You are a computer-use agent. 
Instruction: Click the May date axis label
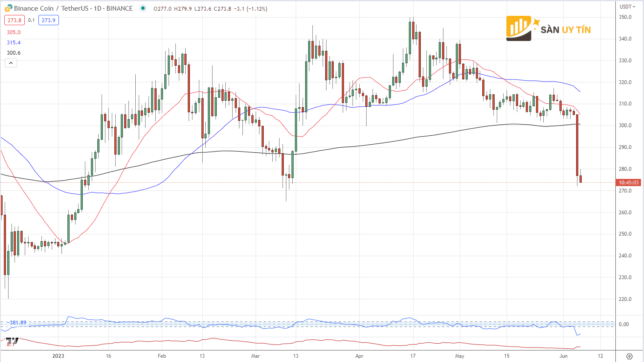[x=460, y=356]
